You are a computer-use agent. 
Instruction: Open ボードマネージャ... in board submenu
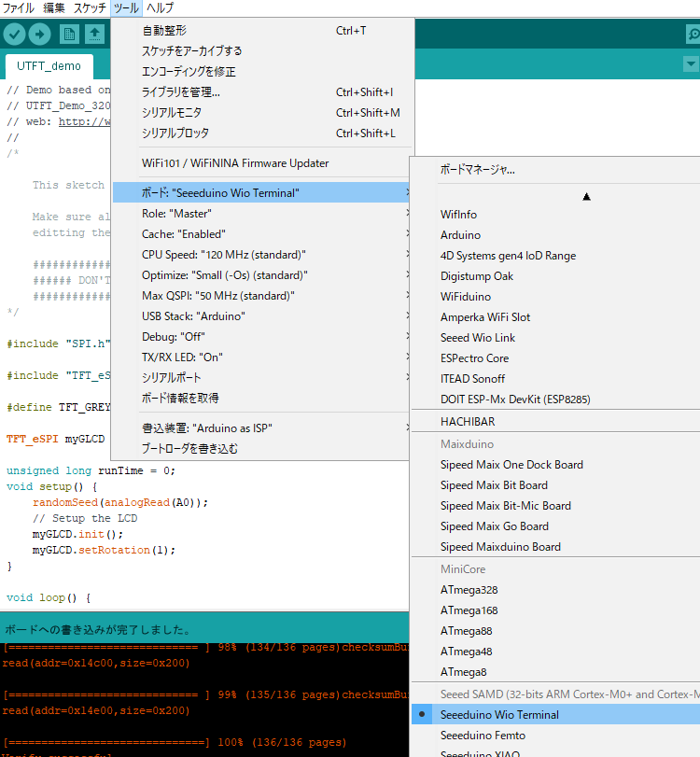coord(555,170)
